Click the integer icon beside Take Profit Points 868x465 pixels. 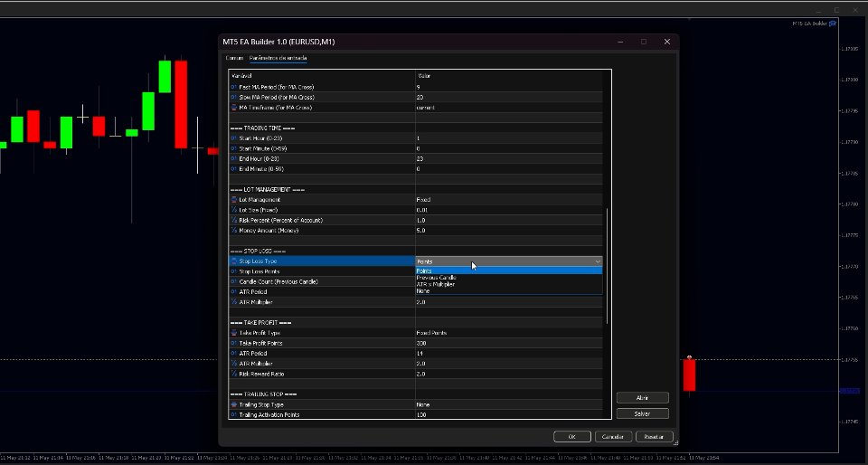coord(233,343)
